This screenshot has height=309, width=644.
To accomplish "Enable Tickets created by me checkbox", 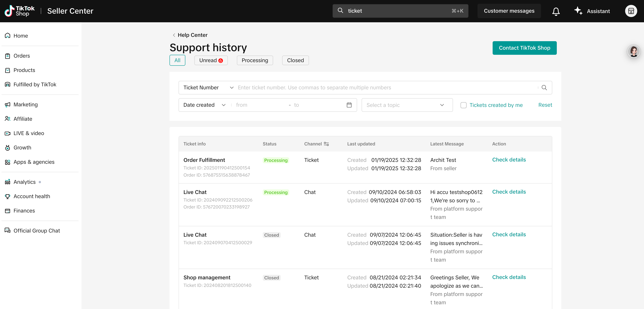I will coord(463,105).
